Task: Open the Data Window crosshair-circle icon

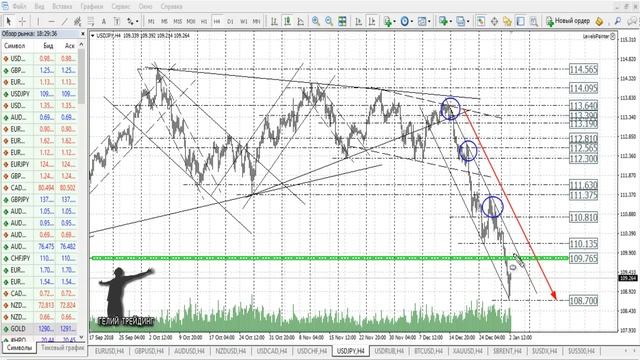Action: [494, 21]
